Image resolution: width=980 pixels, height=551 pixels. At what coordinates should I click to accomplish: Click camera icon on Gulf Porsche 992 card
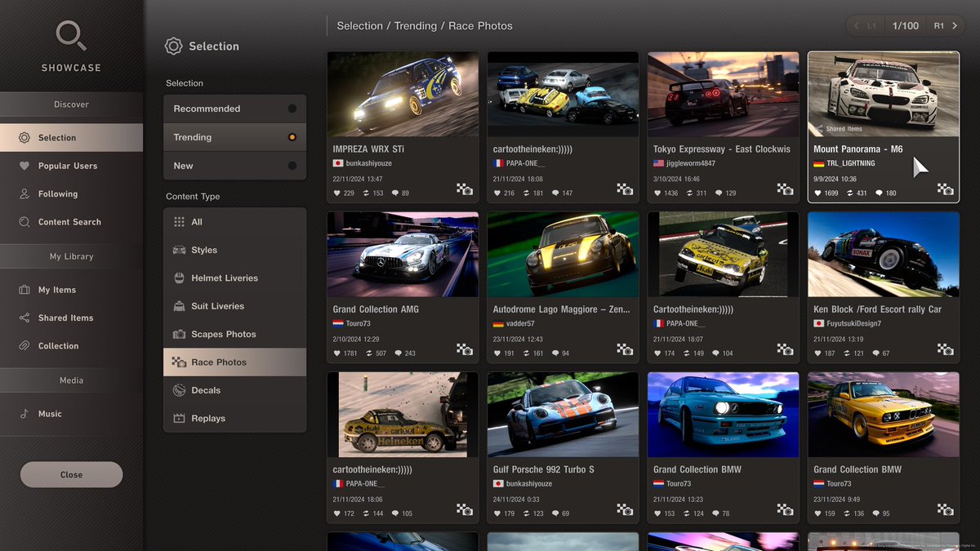point(625,509)
